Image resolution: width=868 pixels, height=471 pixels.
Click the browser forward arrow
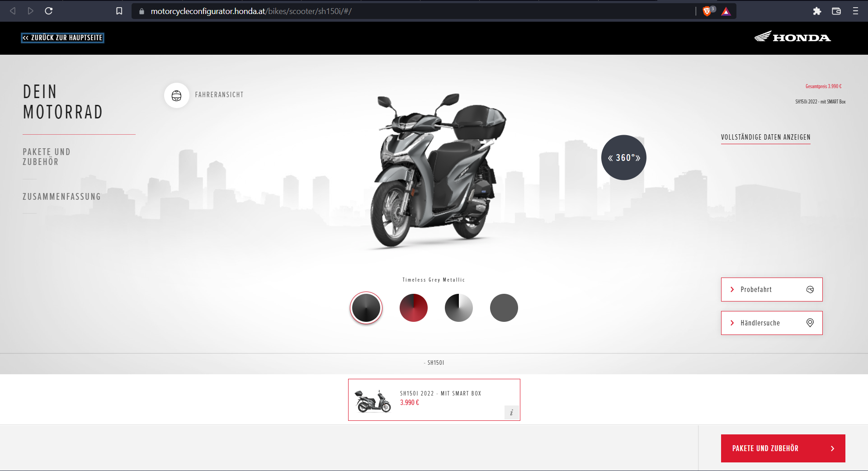coord(30,11)
